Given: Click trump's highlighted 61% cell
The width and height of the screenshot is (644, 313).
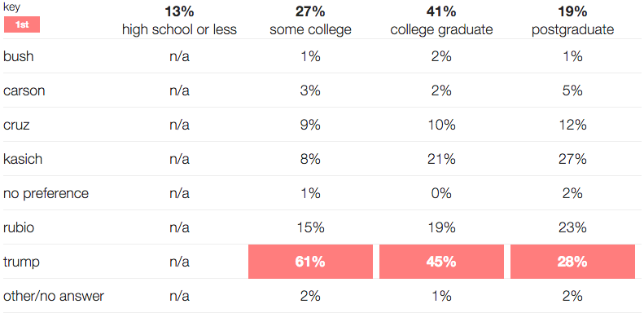Looking at the screenshot, I should (x=310, y=262).
